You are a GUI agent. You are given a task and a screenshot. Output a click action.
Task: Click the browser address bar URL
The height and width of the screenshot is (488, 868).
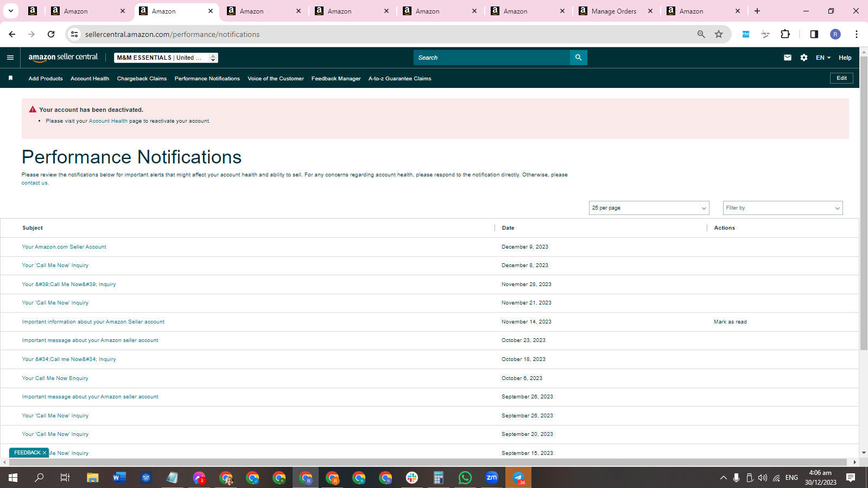(x=172, y=34)
